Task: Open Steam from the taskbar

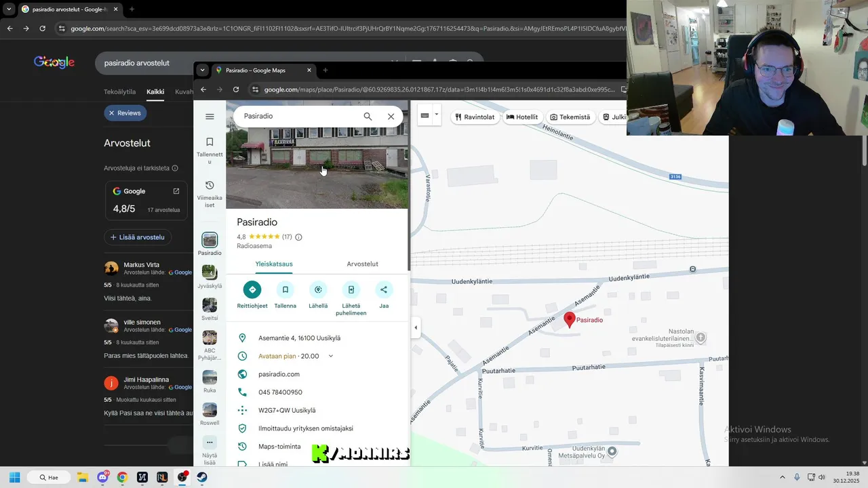Action: (201, 477)
